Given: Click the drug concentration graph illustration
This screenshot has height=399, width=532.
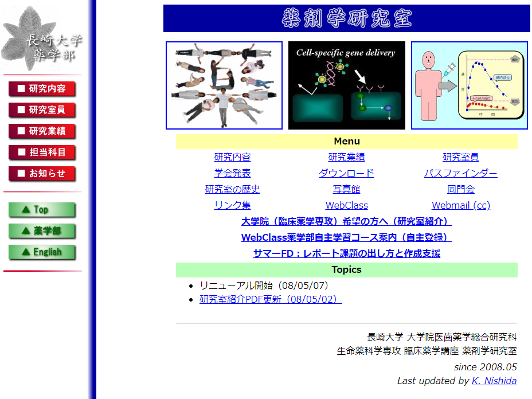Looking at the screenshot, I should (469, 85).
